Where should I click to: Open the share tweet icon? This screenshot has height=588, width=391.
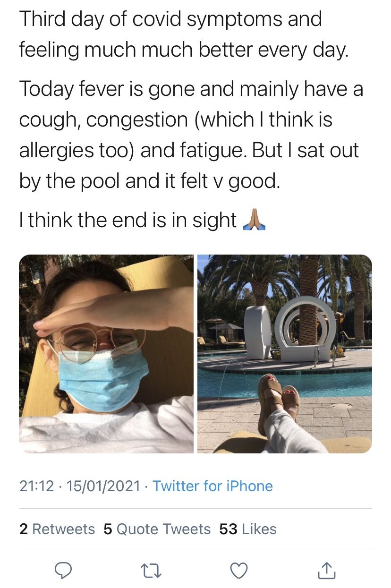click(x=327, y=571)
